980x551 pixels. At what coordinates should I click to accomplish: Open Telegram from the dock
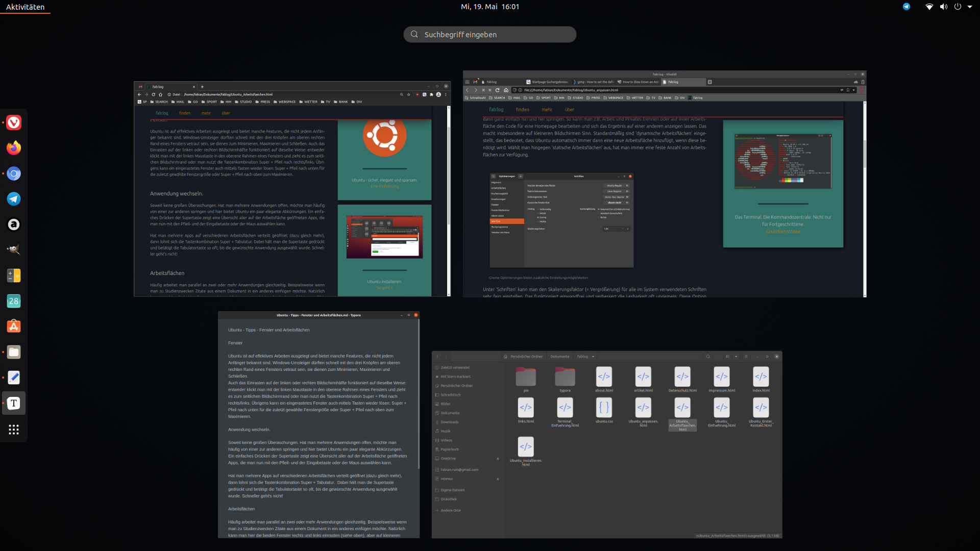click(x=14, y=199)
